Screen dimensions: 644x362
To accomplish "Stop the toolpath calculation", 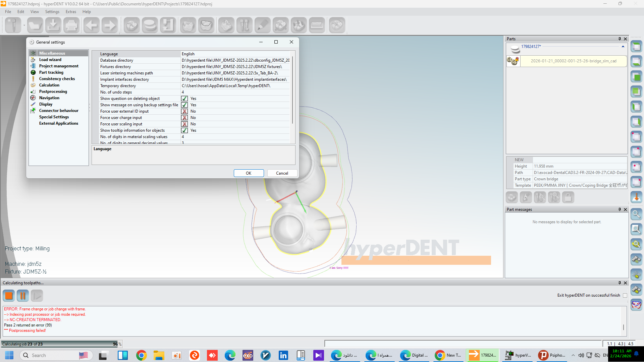I will (x=9, y=296).
